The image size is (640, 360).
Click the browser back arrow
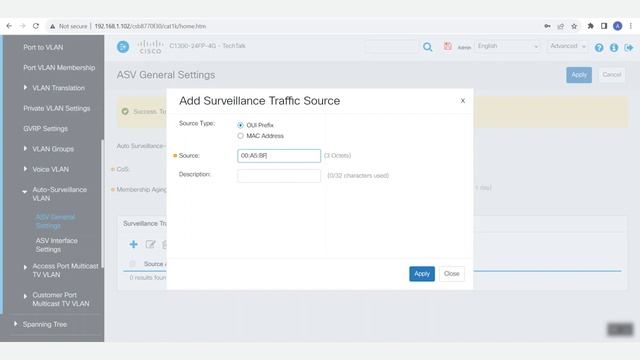[x=9, y=26]
